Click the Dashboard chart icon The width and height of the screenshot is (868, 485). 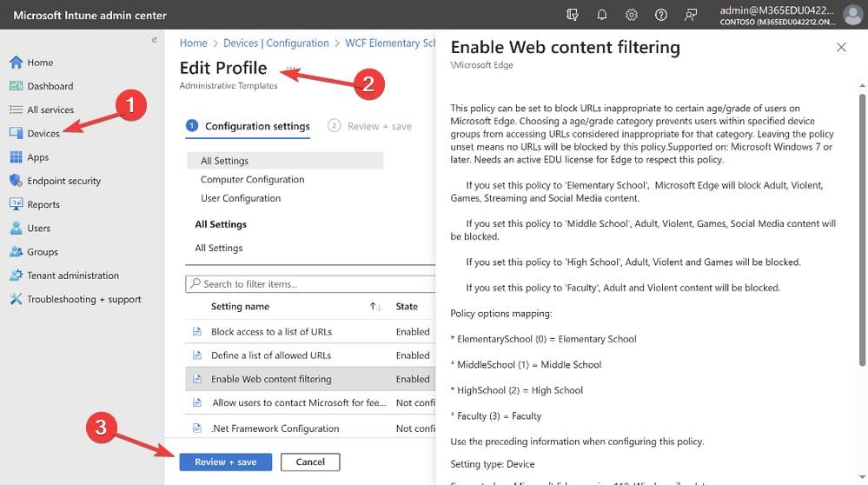click(16, 86)
